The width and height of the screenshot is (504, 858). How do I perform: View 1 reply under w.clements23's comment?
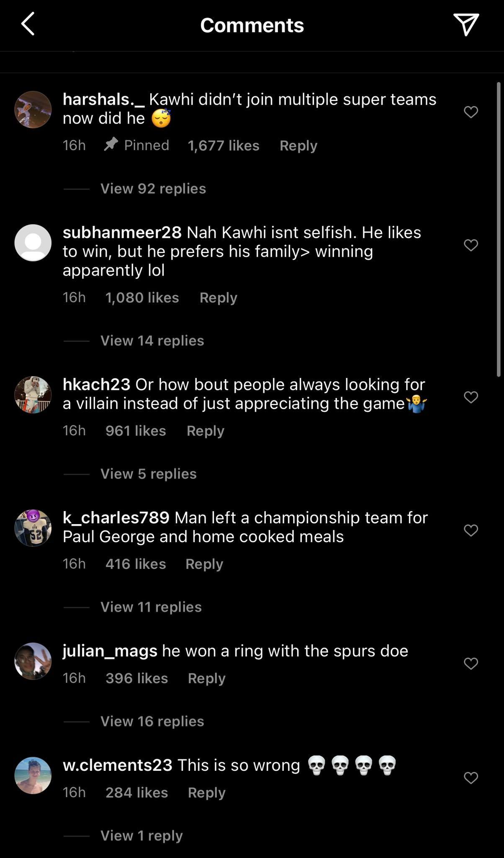[141, 835]
